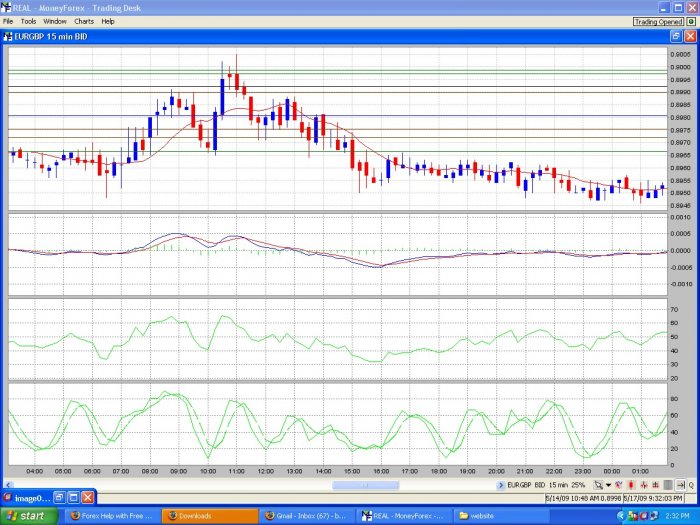Switch to Forex Help Firefox taskbar item

pos(111,516)
